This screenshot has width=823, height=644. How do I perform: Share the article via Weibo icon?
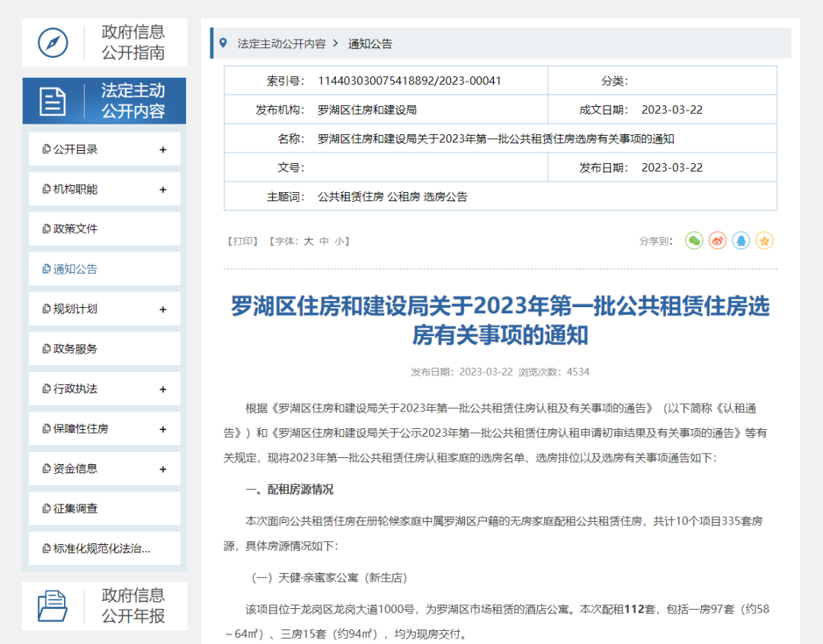[718, 241]
